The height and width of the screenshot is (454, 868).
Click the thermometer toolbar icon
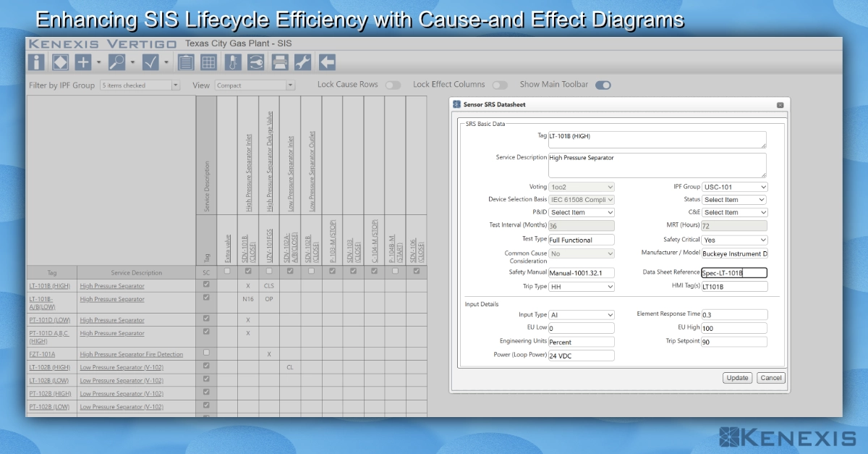coord(233,62)
